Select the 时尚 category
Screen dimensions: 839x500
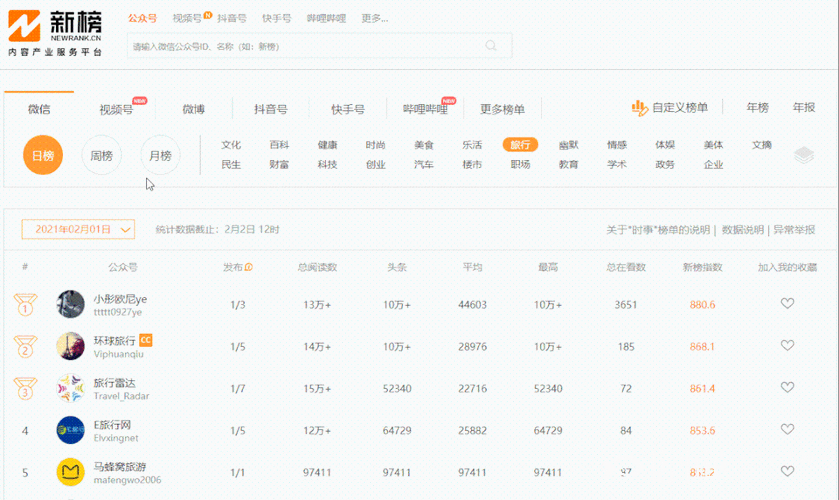376,145
